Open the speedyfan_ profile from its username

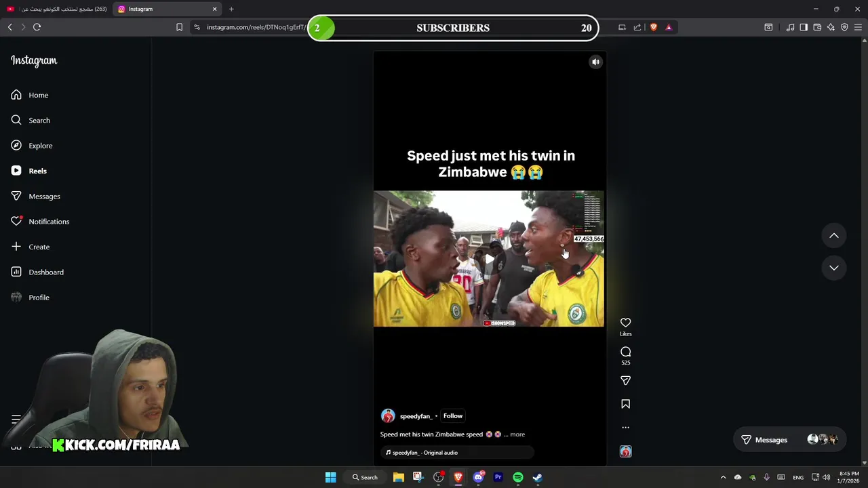(x=416, y=416)
